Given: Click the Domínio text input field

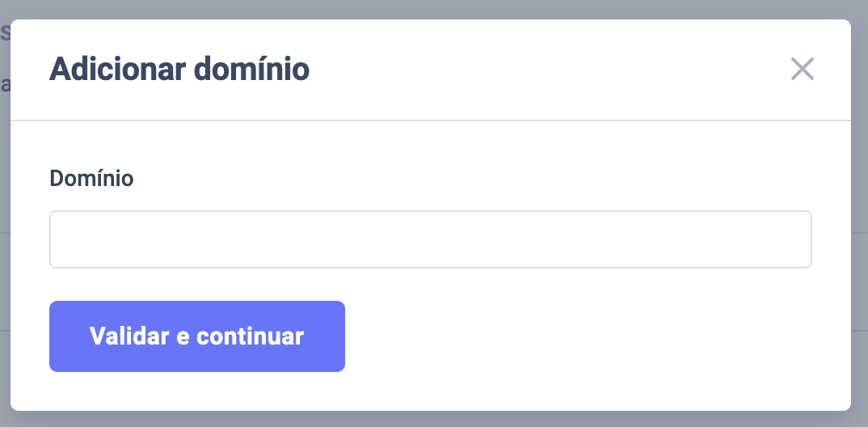Looking at the screenshot, I should pyautogui.click(x=430, y=239).
